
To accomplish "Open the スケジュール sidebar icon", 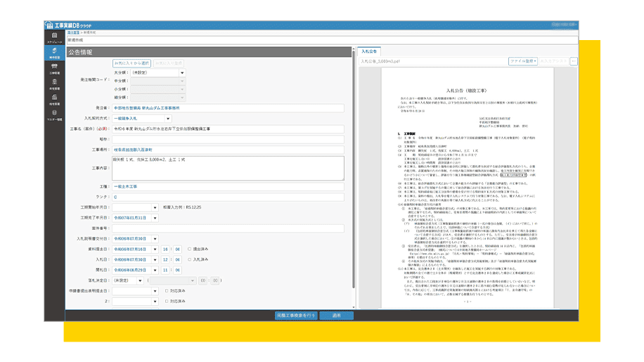I will coord(54,37).
